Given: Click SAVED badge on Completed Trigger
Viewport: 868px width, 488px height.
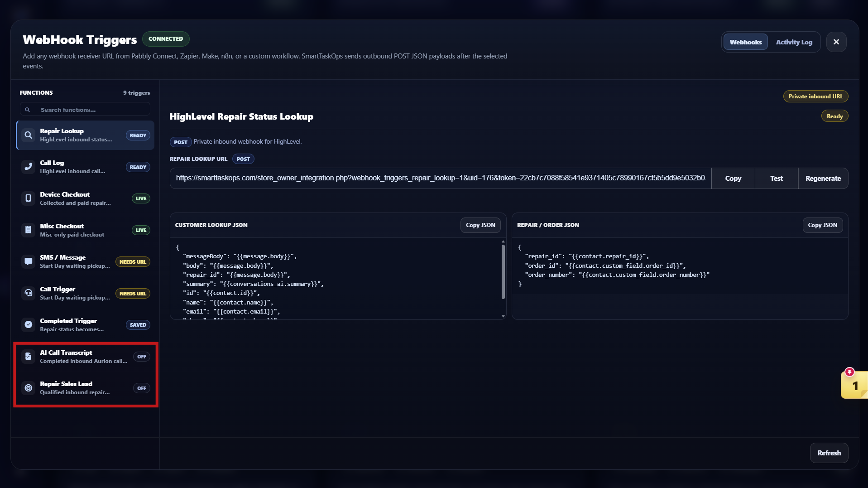Looking at the screenshot, I should coord(138,325).
